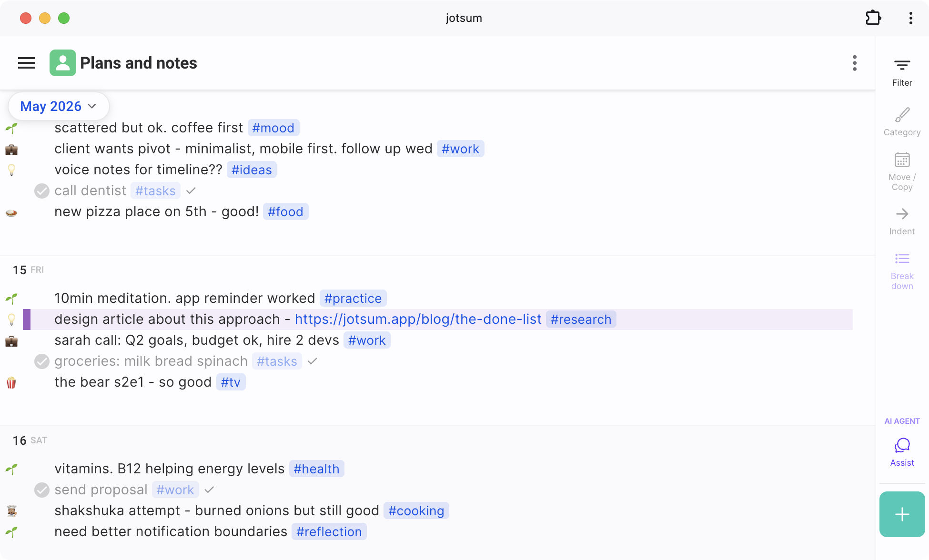Open the extensions puzzle icon in title bar
This screenshot has height=560, width=929.
point(873,18)
